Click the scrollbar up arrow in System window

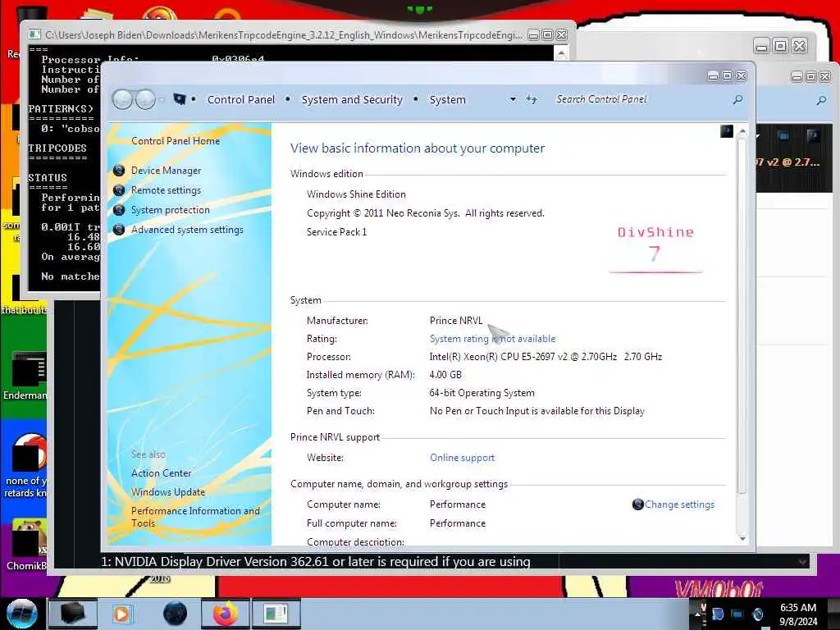click(x=742, y=131)
